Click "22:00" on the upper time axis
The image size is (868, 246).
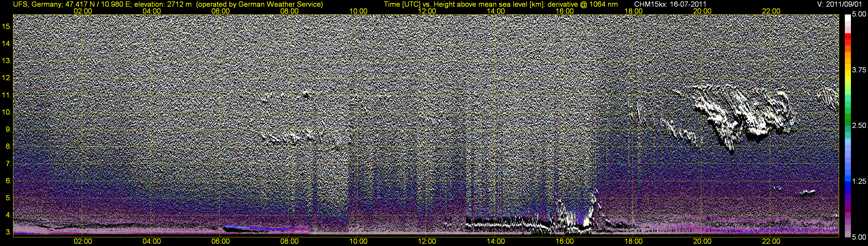coord(771,11)
